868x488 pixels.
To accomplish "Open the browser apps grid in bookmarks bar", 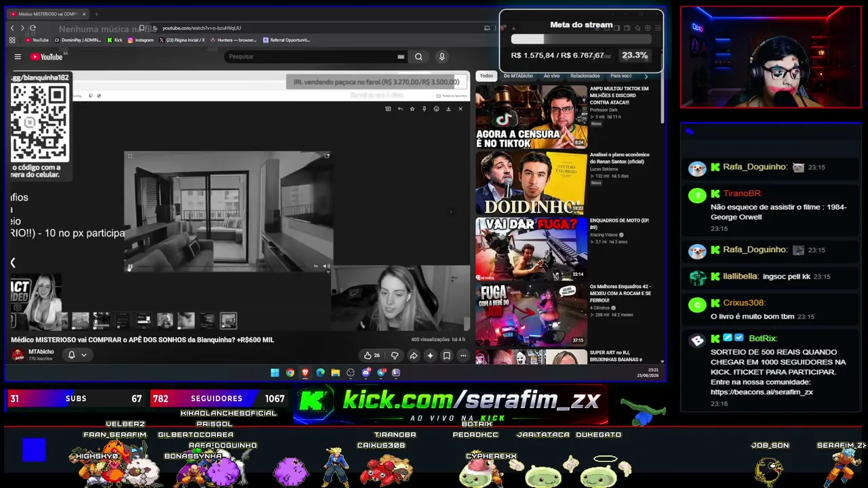I will click(12, 40).
